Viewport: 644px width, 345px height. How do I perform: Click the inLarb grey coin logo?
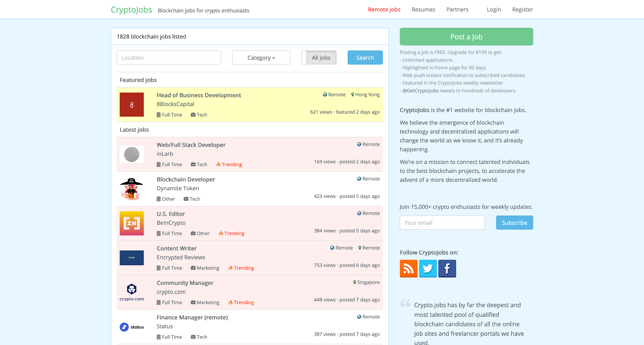click(132, 154)
